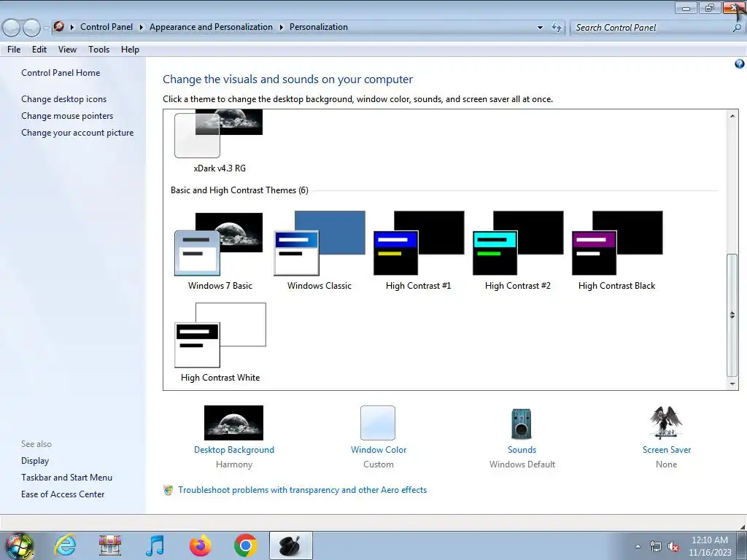Select the High Contrast #2 theme
This screenshot has height=560, width=747.
[x=517, y=251]
